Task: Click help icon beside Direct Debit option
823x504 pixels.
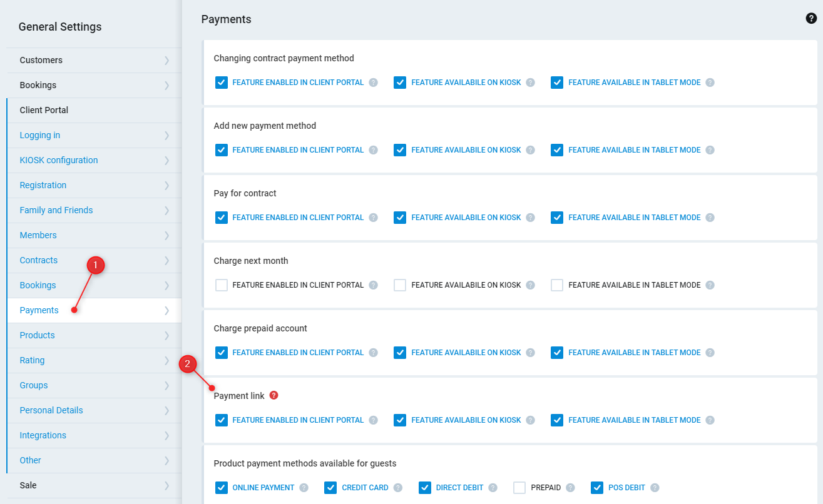Action: click(493, 488)
